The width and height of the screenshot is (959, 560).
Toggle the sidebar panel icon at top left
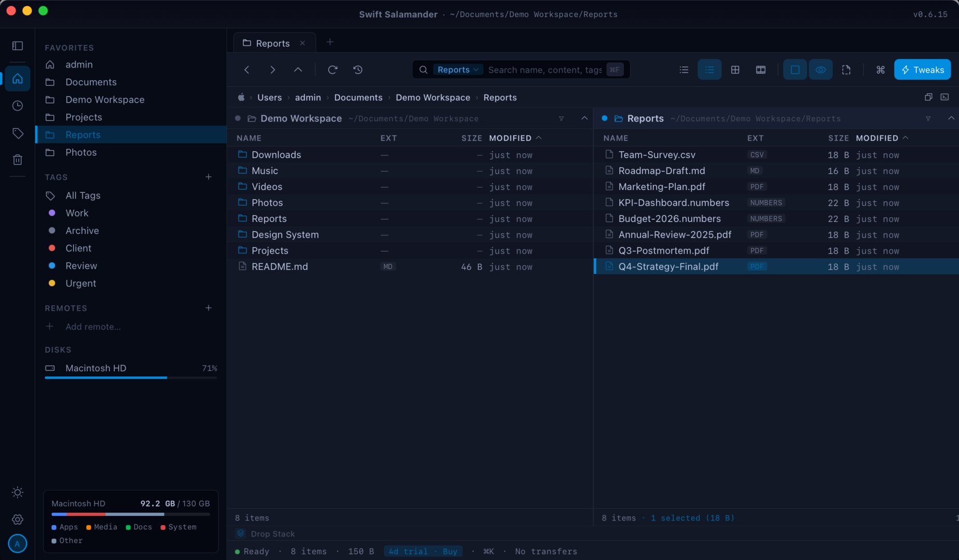(x=18, y=46)
